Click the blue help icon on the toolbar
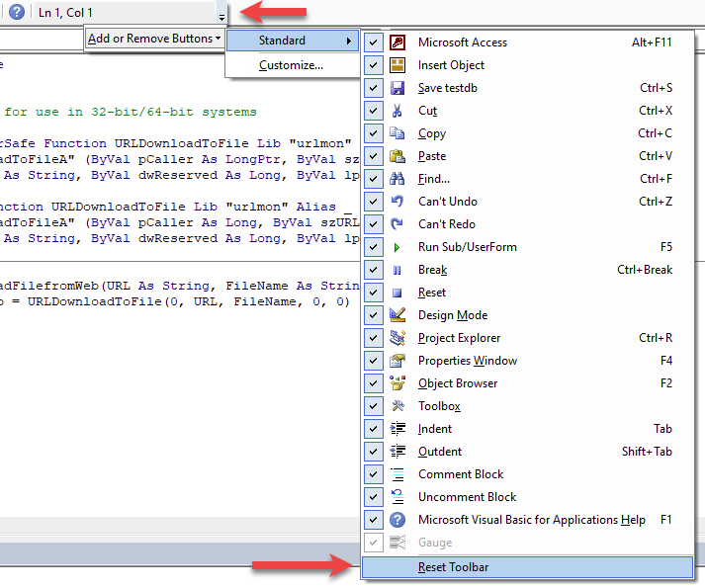The width and height of the screenshot is (705, 588). pos(17,12)
